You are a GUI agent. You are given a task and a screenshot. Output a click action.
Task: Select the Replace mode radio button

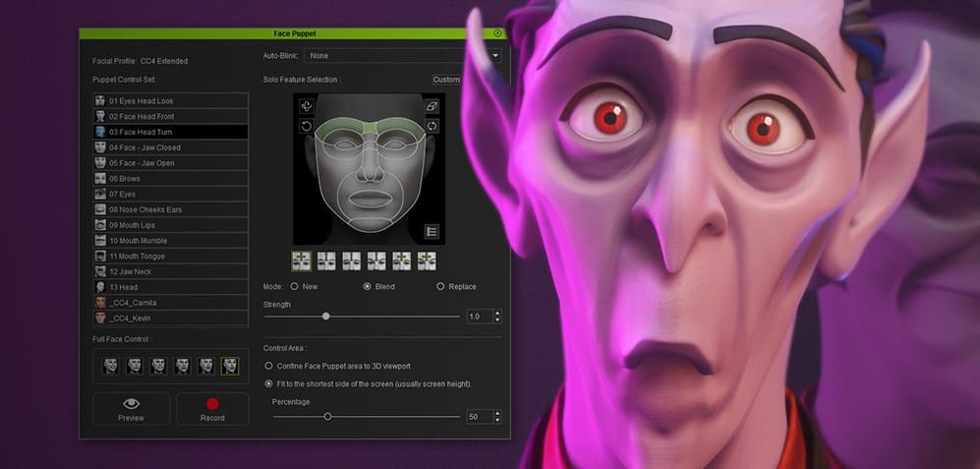440,286
